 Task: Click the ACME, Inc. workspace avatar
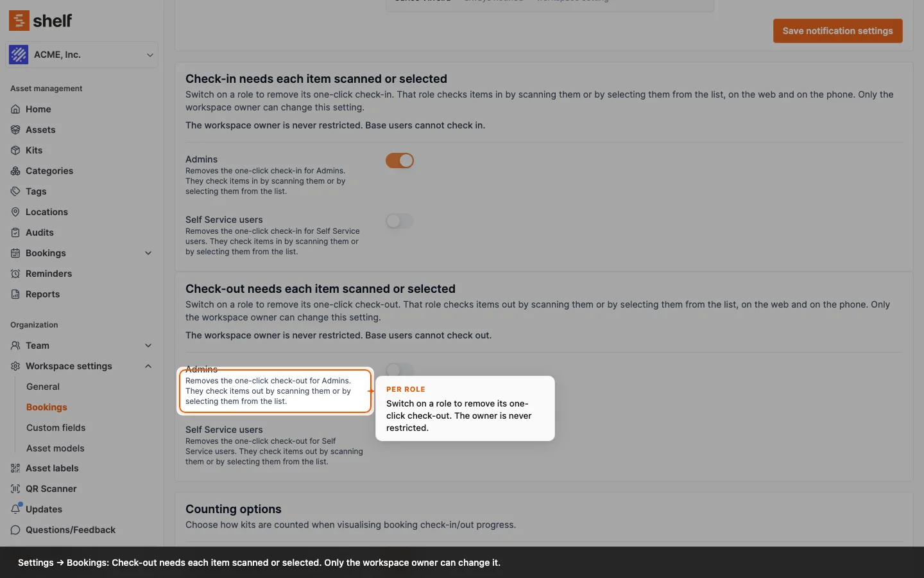[x=19, y=55]
